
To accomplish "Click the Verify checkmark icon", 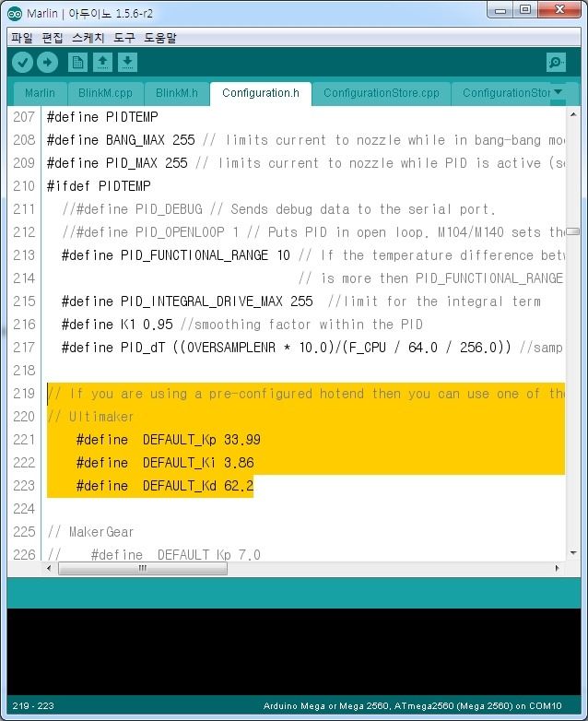I will (x=22, y=63).
